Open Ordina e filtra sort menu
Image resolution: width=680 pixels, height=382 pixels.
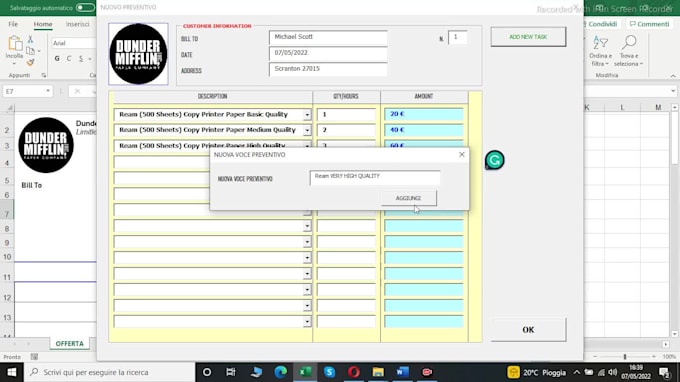tap(601, 51)
